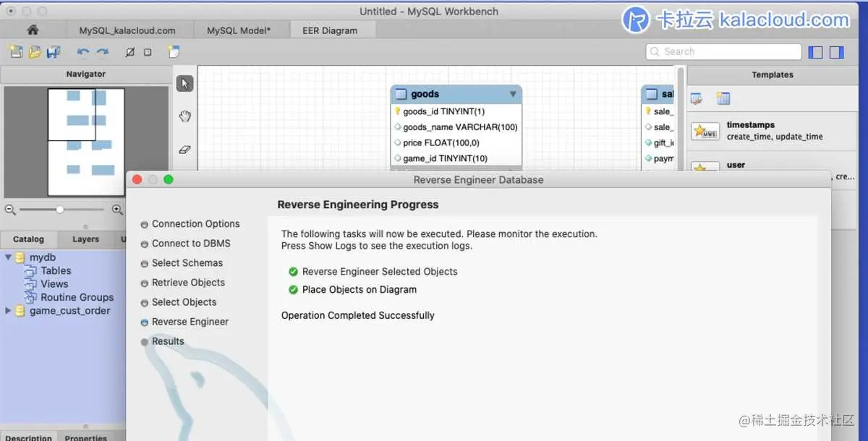Click the zoom out magnifier in Navigator

click(x=10, y=210)
